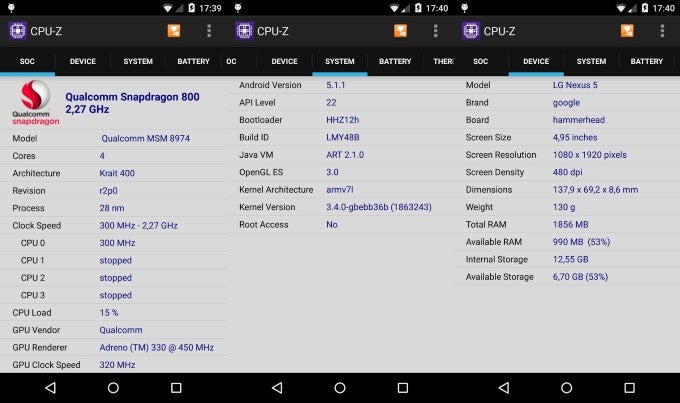Open the three-dot overflow menu on the System screen
Image resolution: width=680 pixels, height=403 pixels.
(x=435, y=31)
